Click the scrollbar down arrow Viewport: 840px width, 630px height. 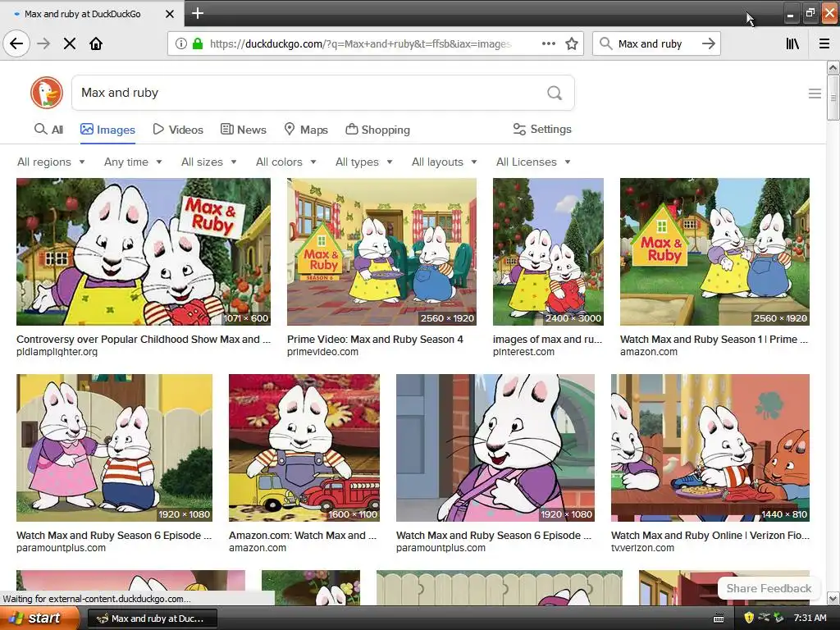[833, 598]
